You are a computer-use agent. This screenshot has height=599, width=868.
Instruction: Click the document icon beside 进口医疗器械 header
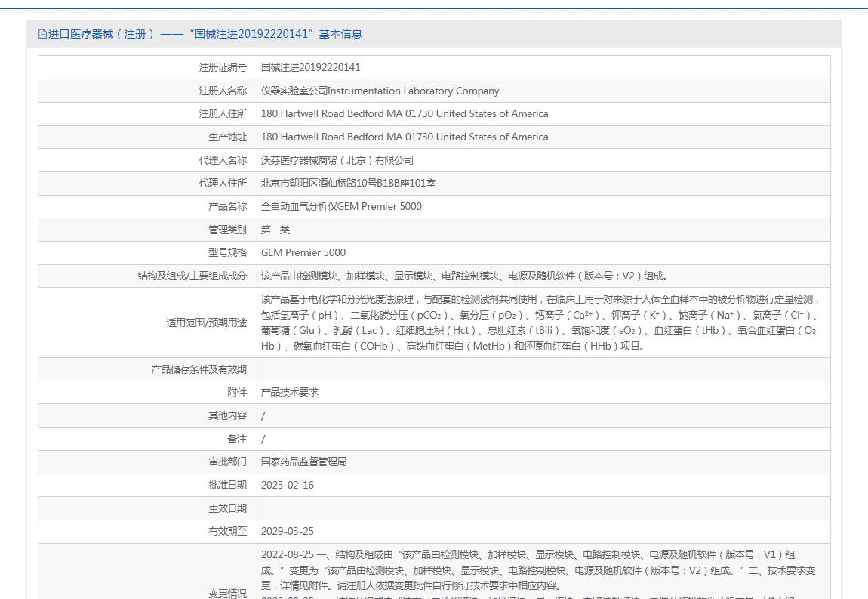[x=42, y=34]
